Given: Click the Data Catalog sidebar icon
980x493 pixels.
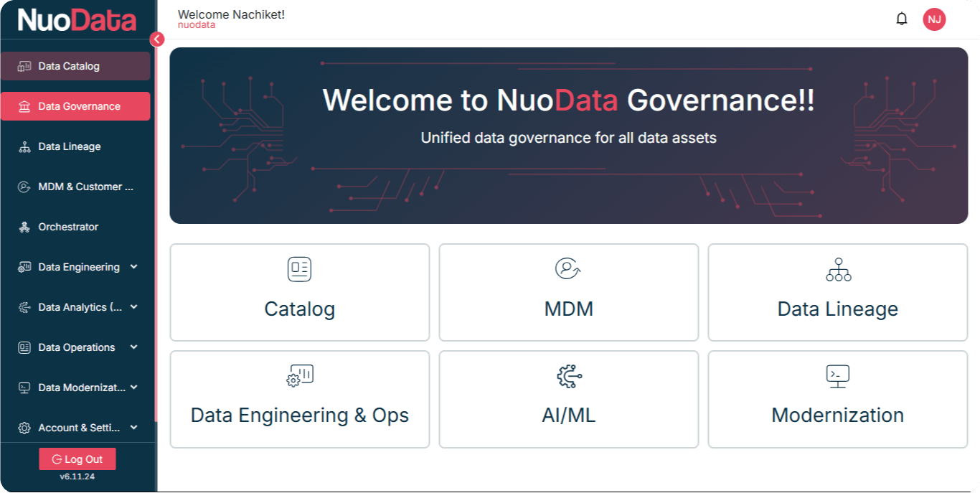Looking at the screenshot, I should [24, 66].
